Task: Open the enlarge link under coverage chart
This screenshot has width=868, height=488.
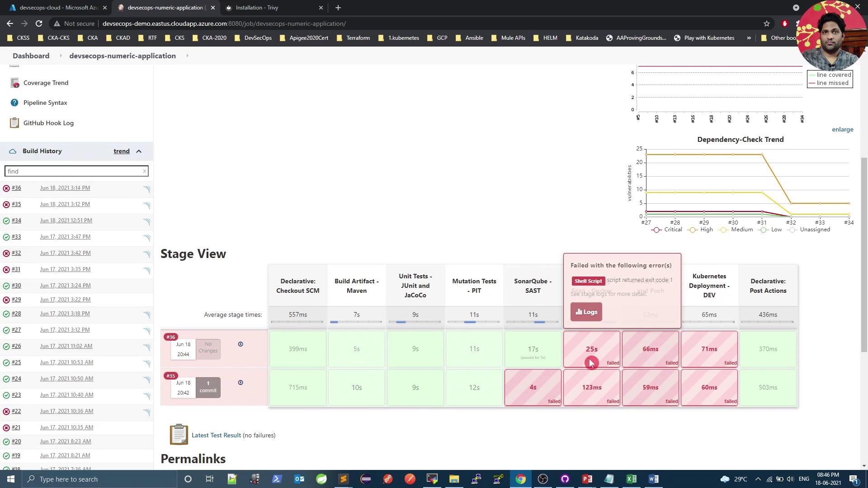Action: (x=842, y=130)
